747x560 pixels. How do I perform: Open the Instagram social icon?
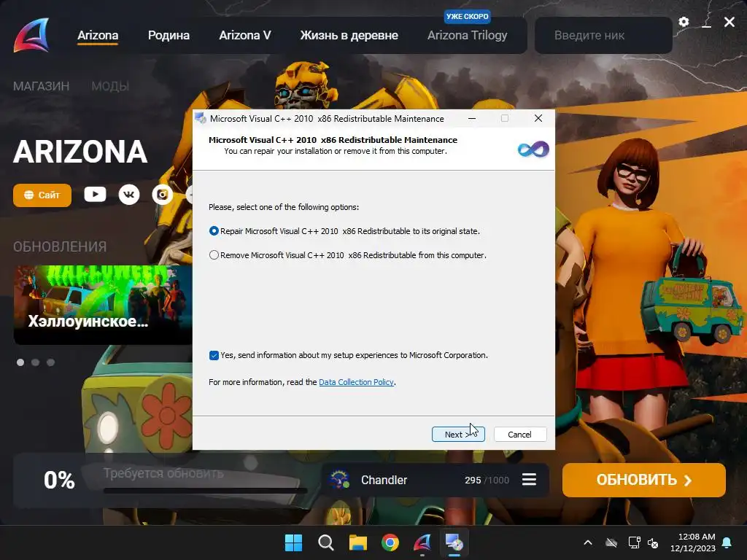(163, 194)
